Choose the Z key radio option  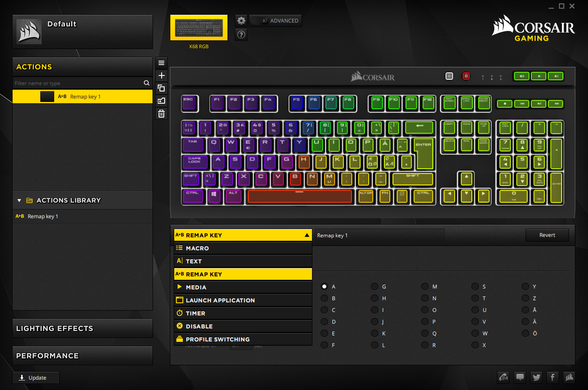pyautogui.click(x=525, y=298)
